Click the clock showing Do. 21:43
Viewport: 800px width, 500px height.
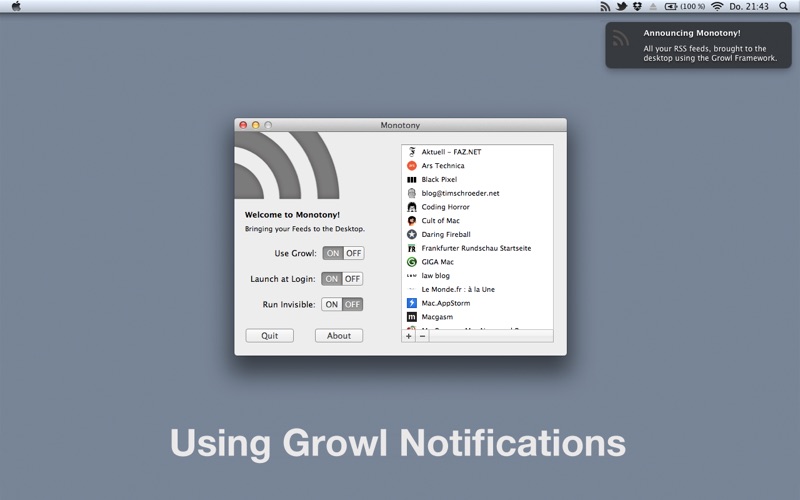coord(748,6)
